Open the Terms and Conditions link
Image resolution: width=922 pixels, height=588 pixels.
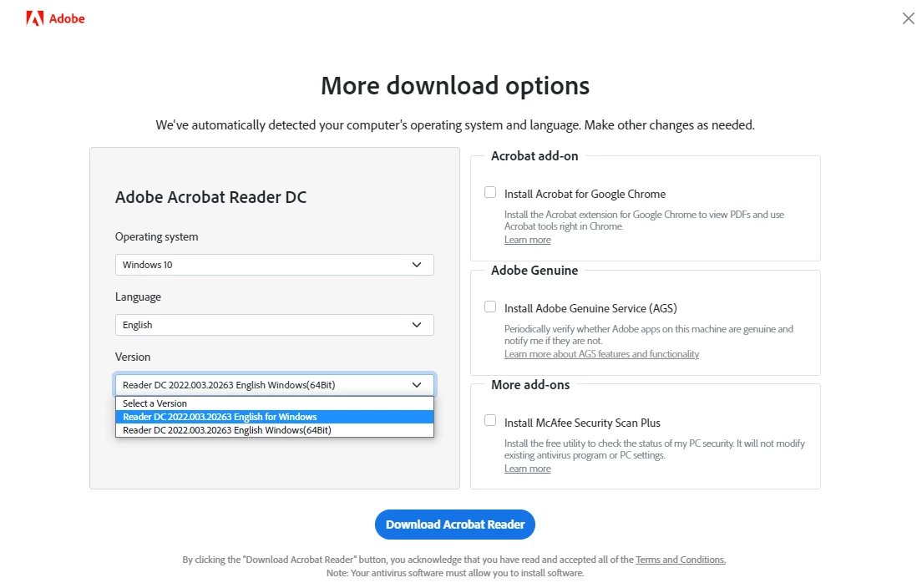681,560
